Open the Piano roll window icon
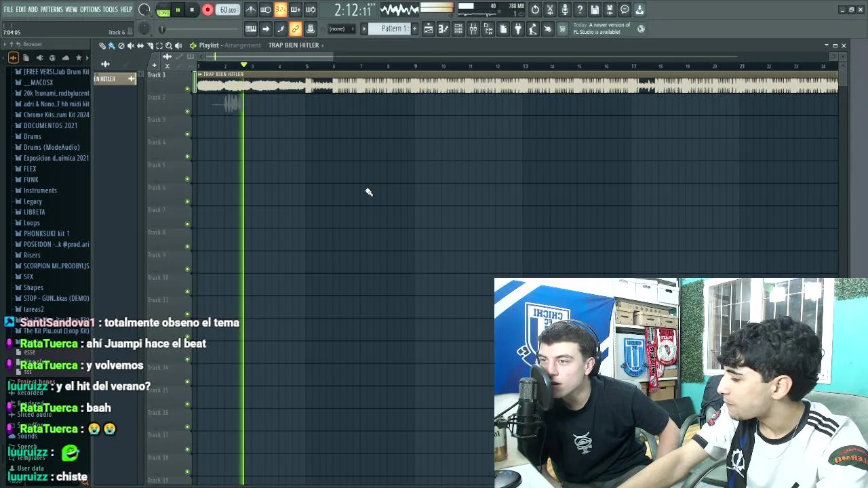Viewport: 868px width, 488px height. tap(443, 28)
